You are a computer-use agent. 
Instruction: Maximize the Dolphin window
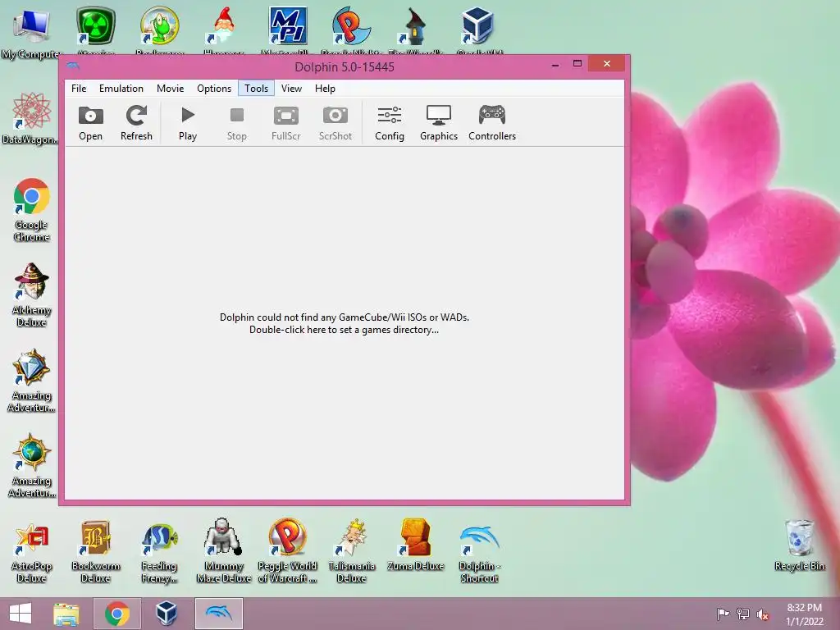(x=577, y=64)
